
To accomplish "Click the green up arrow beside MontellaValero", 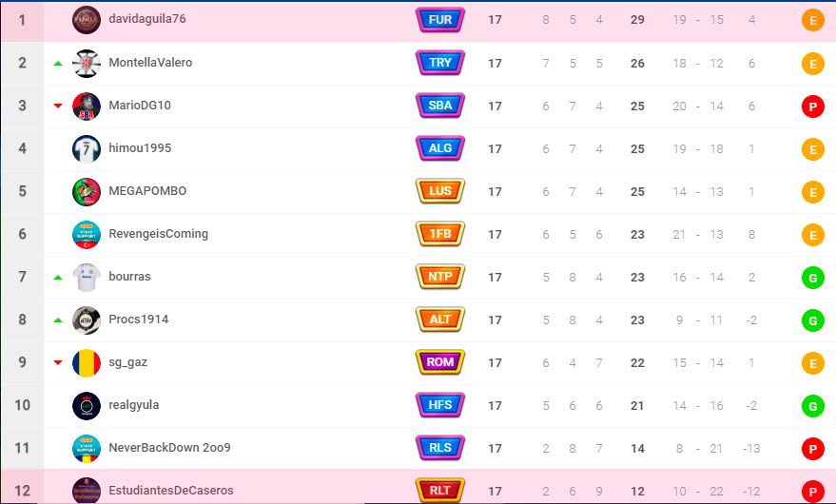I will [58, 64].
